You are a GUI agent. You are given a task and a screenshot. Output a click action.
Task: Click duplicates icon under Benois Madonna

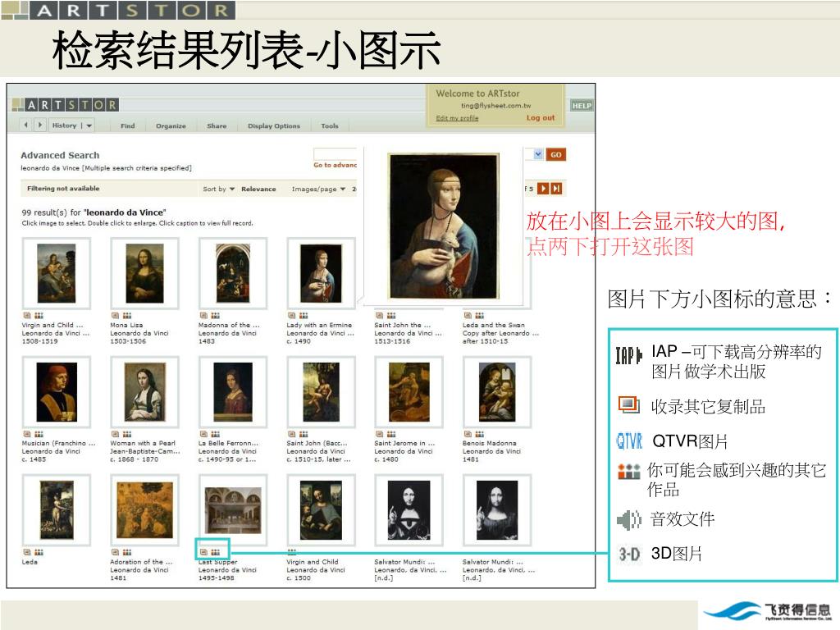[468, 434]
